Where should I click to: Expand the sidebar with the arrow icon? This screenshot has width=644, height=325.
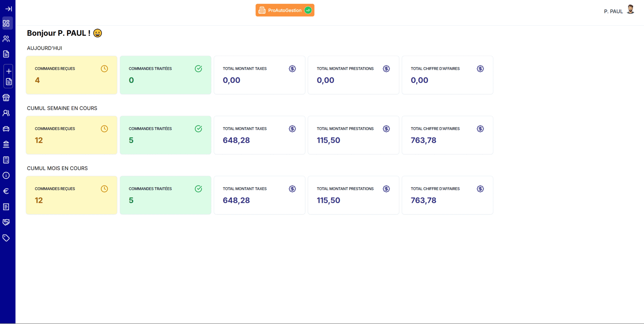coord(8,9)
